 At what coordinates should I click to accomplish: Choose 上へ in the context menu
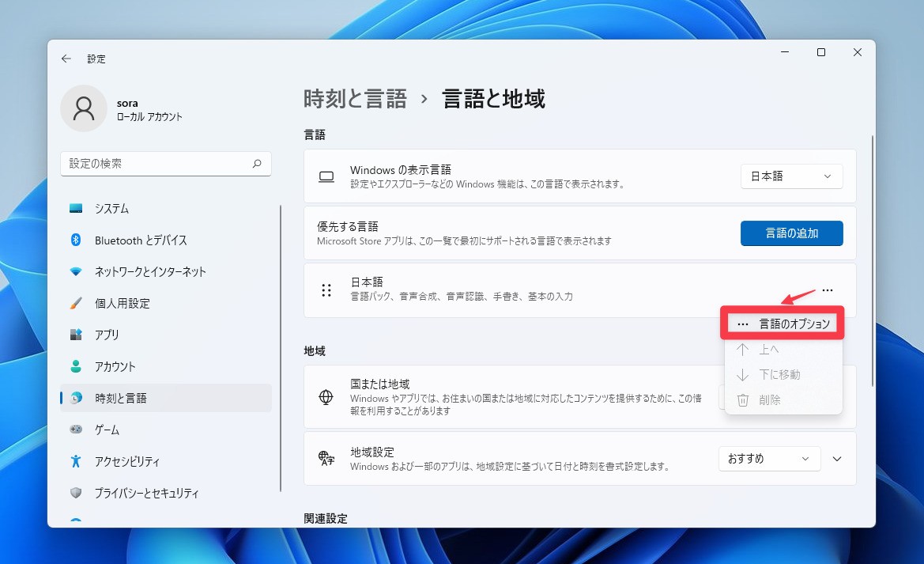point(783,350)
